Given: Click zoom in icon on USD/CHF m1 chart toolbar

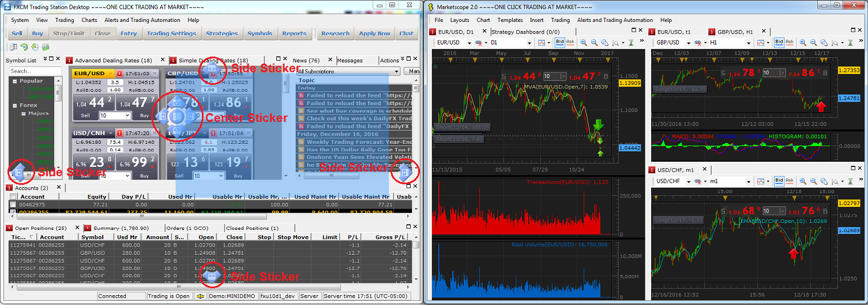Looking at the screenshot, I should (804, 181).
